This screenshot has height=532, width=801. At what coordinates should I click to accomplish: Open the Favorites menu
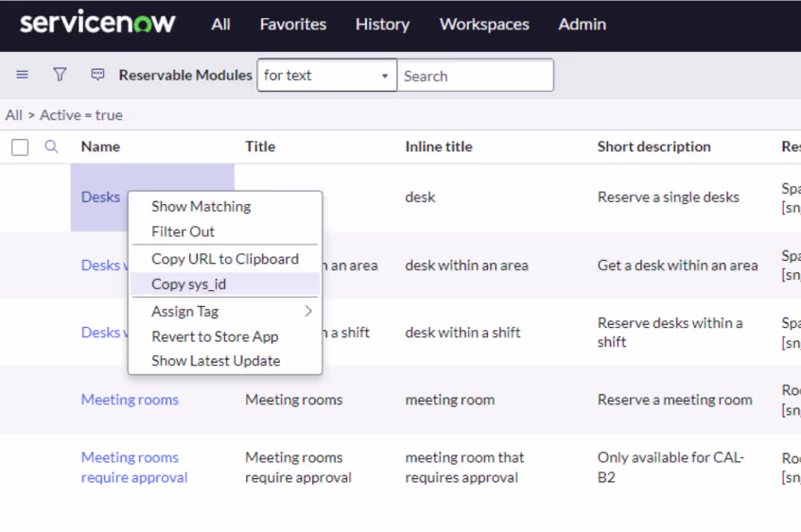[x=293, y=24]
